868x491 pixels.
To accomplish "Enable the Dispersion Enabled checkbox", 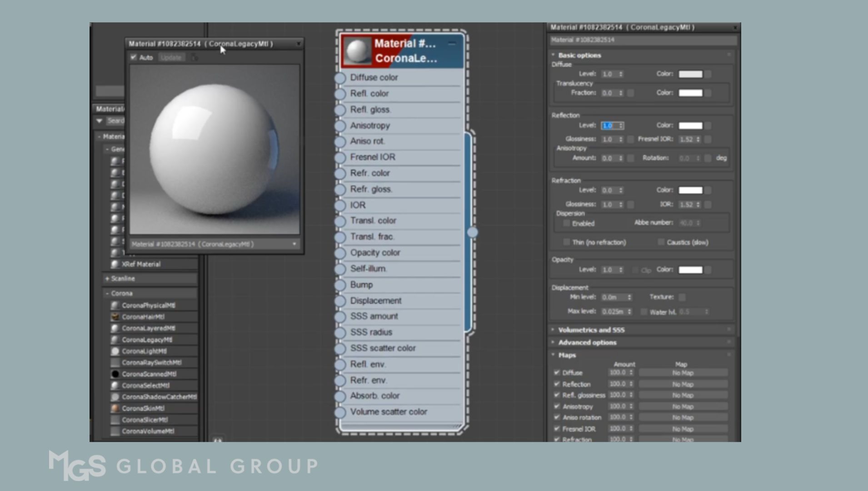I will click(x=566, y=223).
